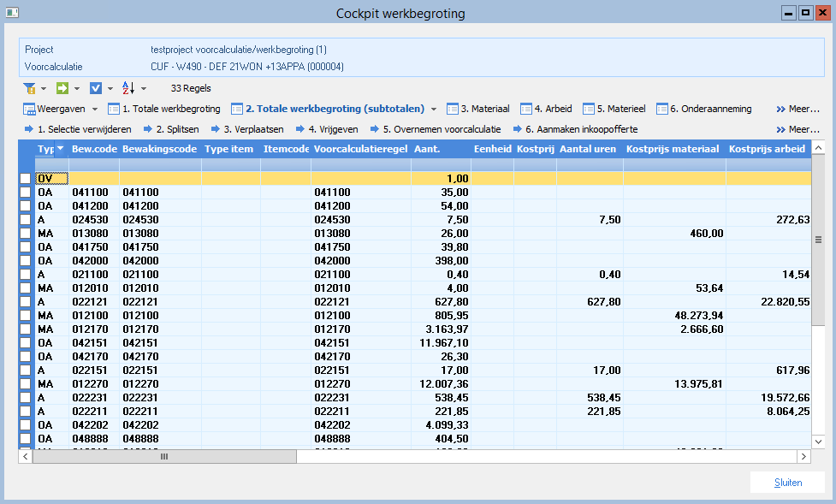Select checkbox for row 041100
This screenshot has width=836, height=504.
point(25,192)
